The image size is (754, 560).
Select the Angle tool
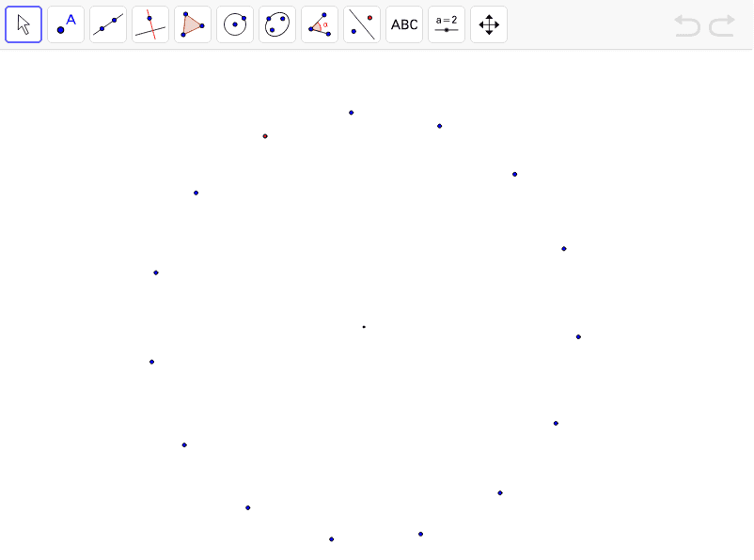(x=319, y=24)
